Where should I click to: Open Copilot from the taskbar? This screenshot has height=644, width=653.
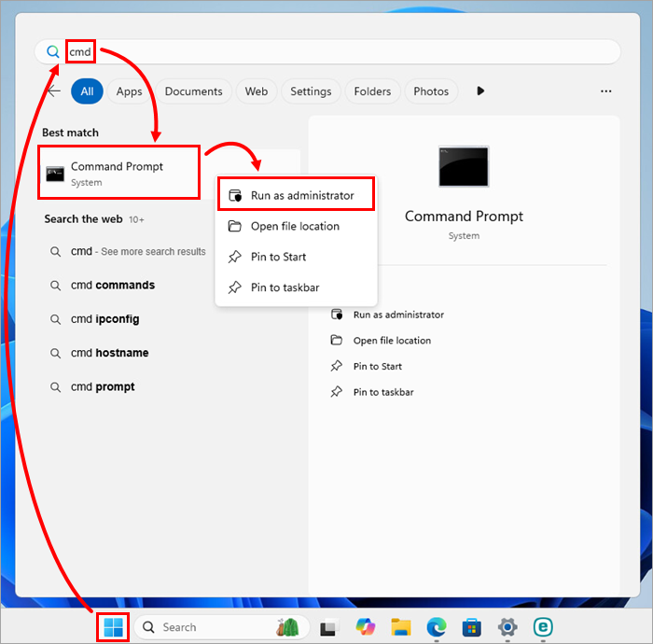coord(366,627)
